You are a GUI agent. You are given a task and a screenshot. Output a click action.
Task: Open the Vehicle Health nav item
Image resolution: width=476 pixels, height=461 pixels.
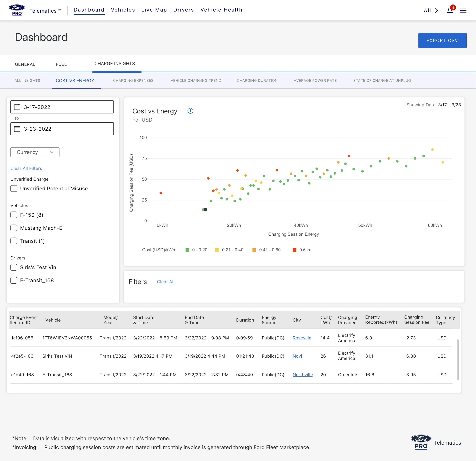point(221,10)
